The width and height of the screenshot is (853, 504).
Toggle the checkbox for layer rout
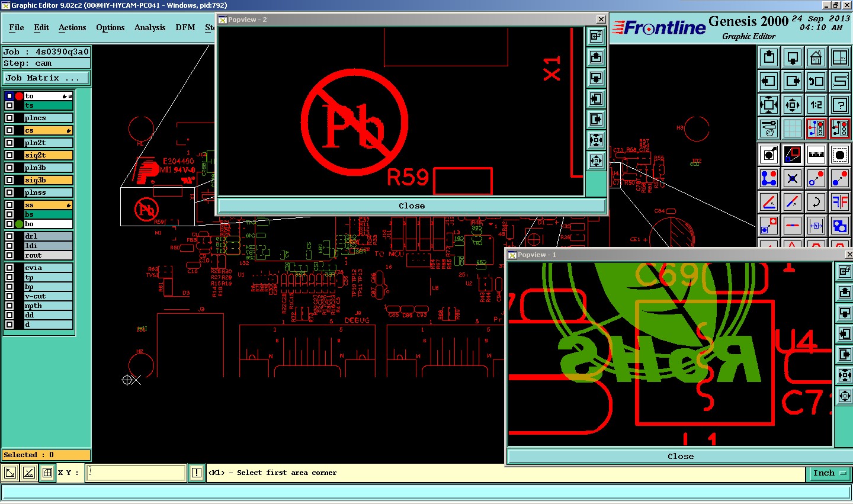click(x=9, y=255)
